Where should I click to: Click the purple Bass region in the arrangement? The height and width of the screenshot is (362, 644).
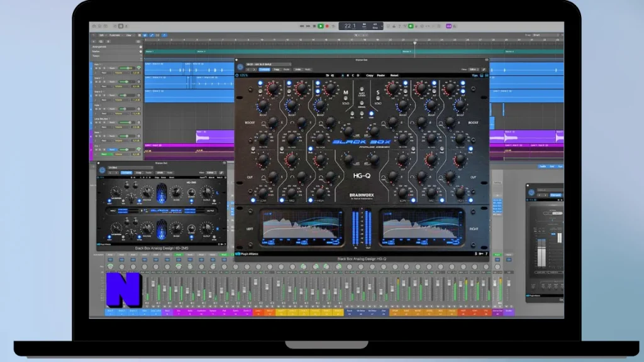[214, 136]
